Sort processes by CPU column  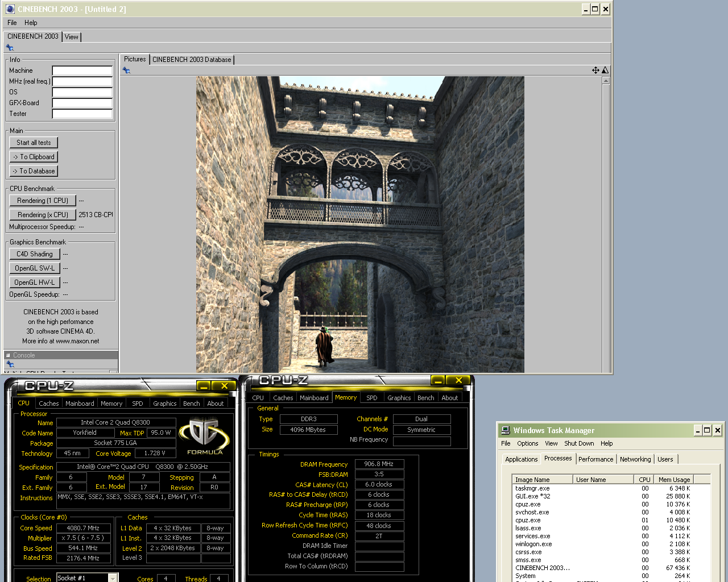pyautogui.click(x=643, y=480)
